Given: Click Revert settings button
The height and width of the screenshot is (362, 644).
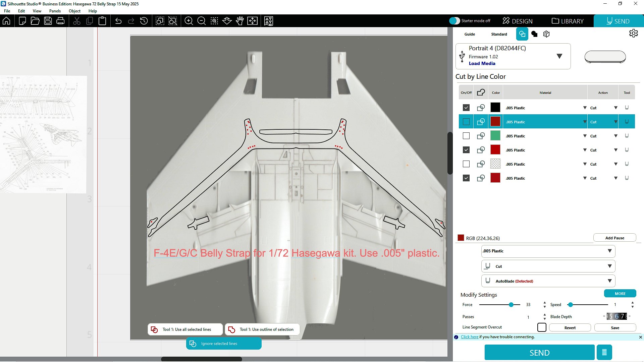Looking at the screenshot, I should coord(570,327).
